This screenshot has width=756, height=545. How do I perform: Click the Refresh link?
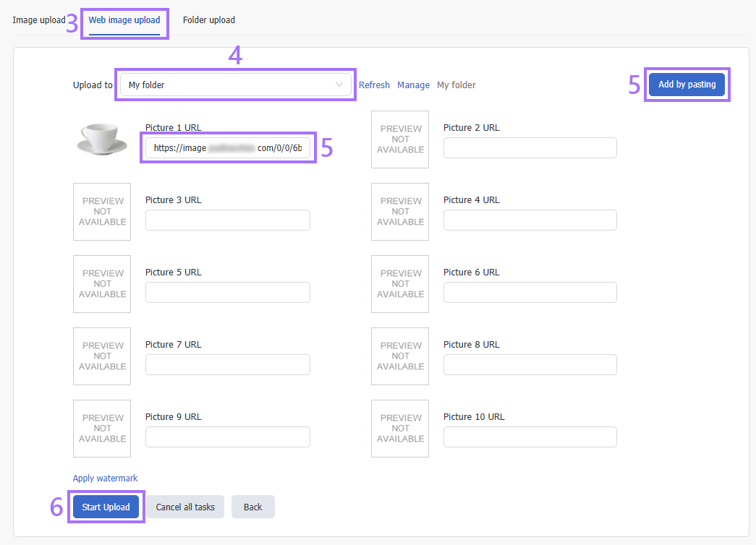(x=374, y=85)
